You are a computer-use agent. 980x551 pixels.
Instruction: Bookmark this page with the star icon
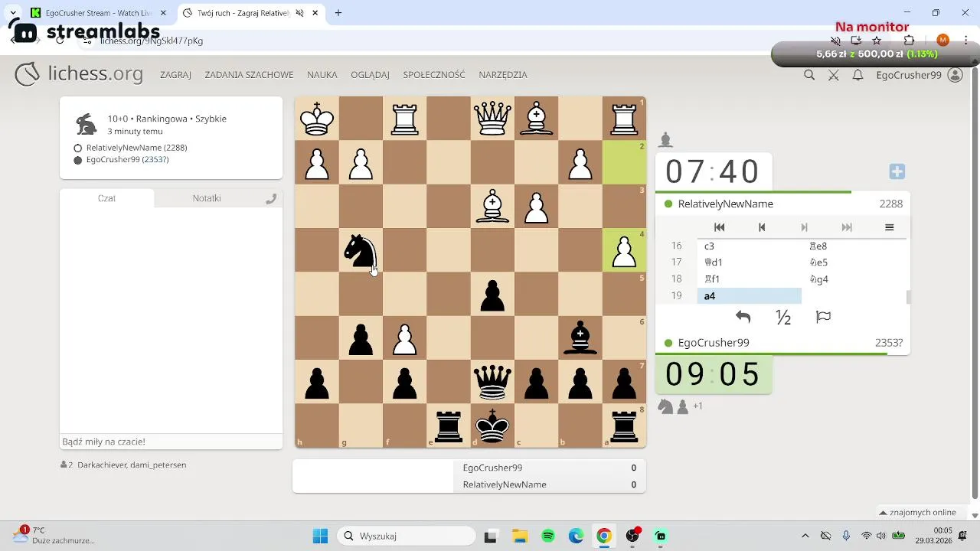877,41
